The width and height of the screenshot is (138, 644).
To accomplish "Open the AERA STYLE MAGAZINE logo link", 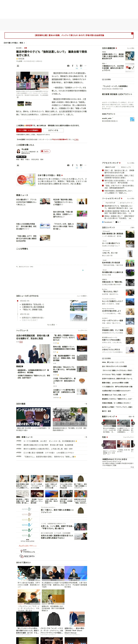I will point(27,541).
